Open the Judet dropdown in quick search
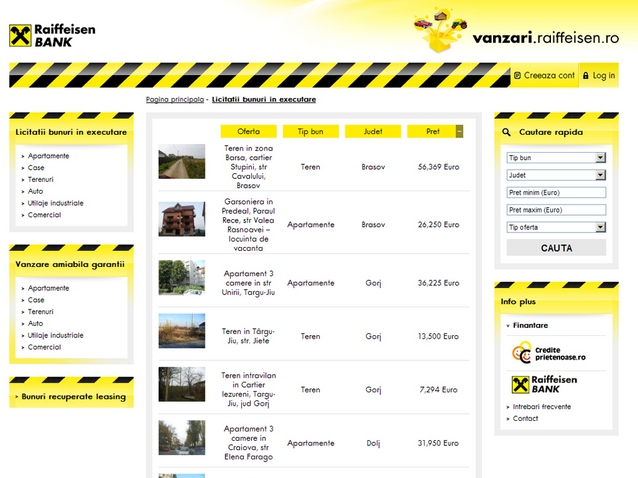638x478 pixels. [556, 175]
